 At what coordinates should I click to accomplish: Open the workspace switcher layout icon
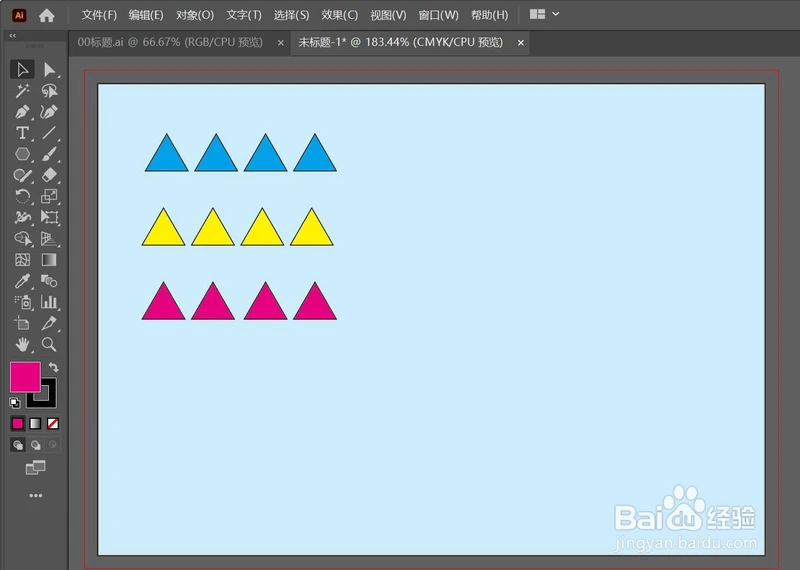(x=537, y=14)
